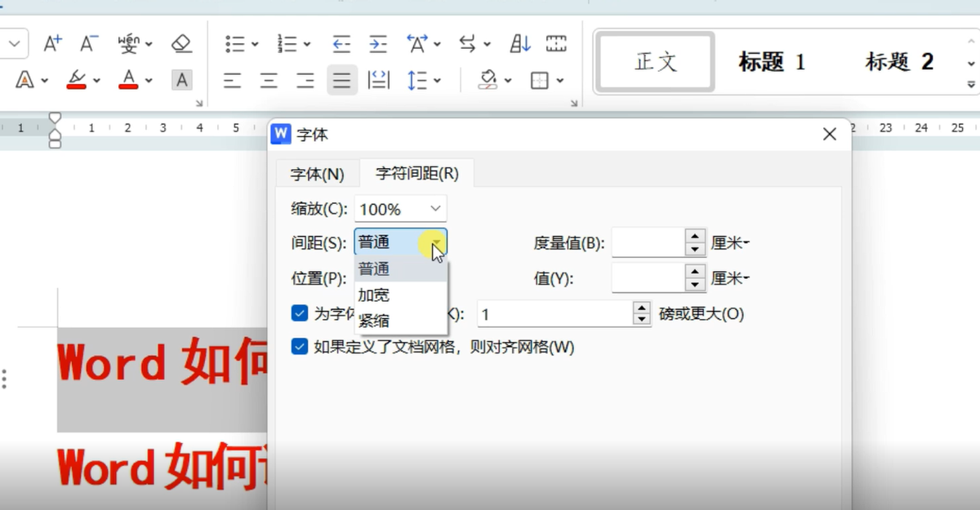Viewport: 980px width, 510px height.
Task: Click the kerning points spinner arrows
Action: click(x=642, y=313)
